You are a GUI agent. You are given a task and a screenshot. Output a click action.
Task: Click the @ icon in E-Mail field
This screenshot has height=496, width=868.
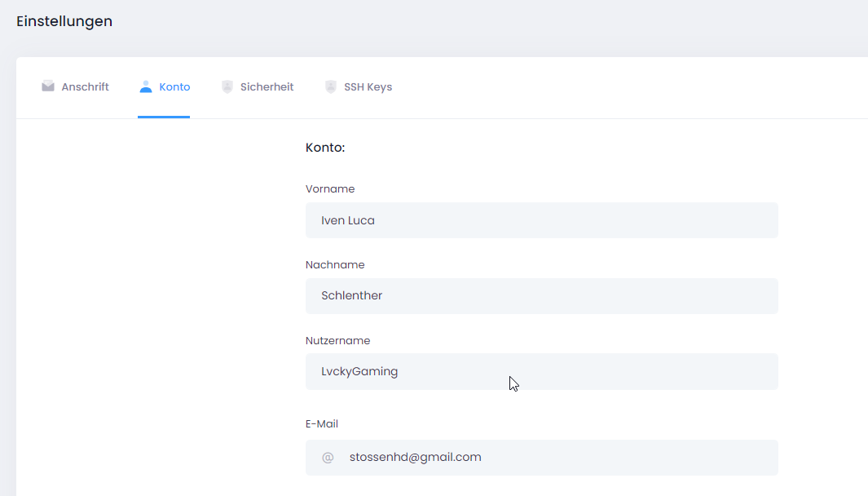328,458
